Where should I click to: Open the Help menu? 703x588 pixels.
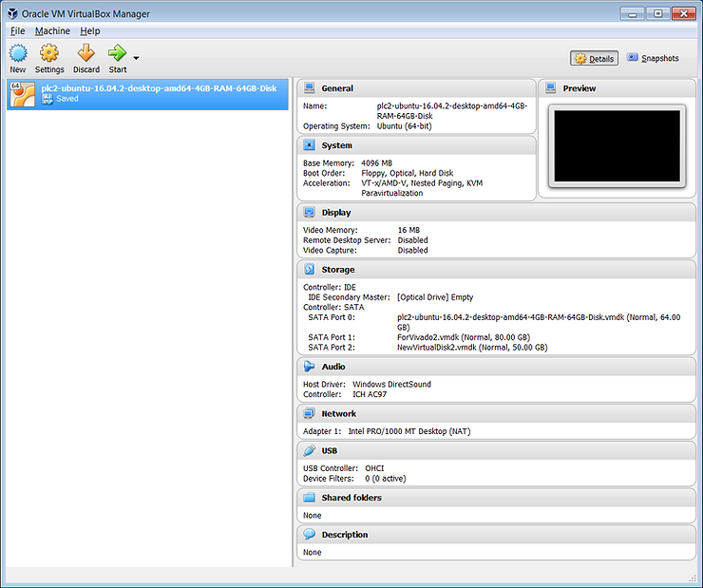(90, 31)
